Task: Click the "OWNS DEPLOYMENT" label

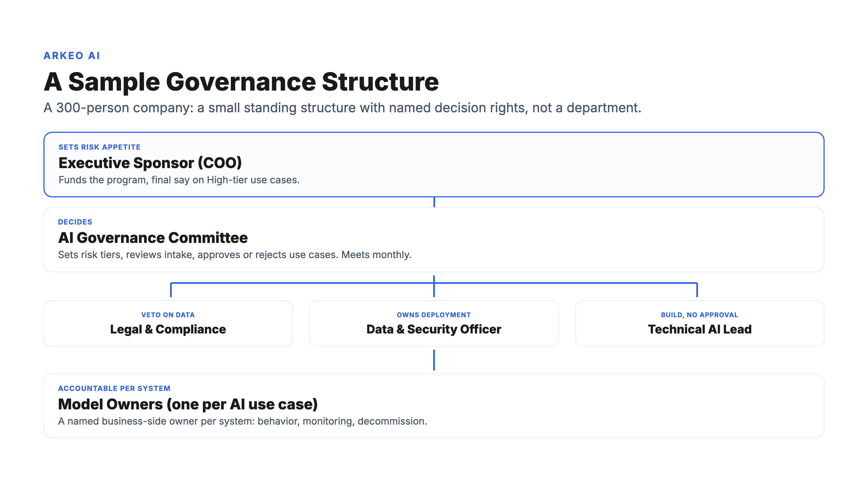Action: (434, 315)
